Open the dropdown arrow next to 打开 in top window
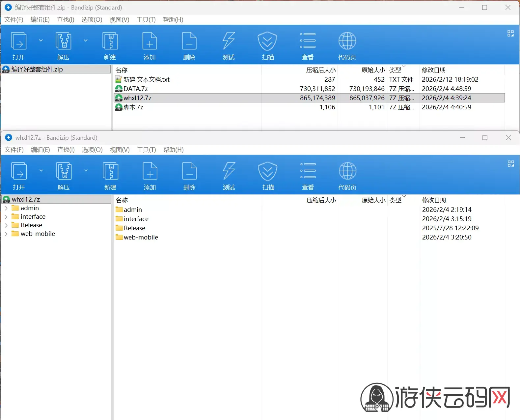520x420 pixels. (41, 41)
